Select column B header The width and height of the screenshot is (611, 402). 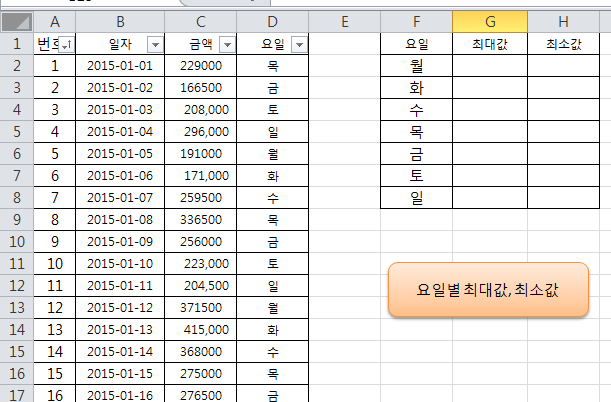pos(120,22)
